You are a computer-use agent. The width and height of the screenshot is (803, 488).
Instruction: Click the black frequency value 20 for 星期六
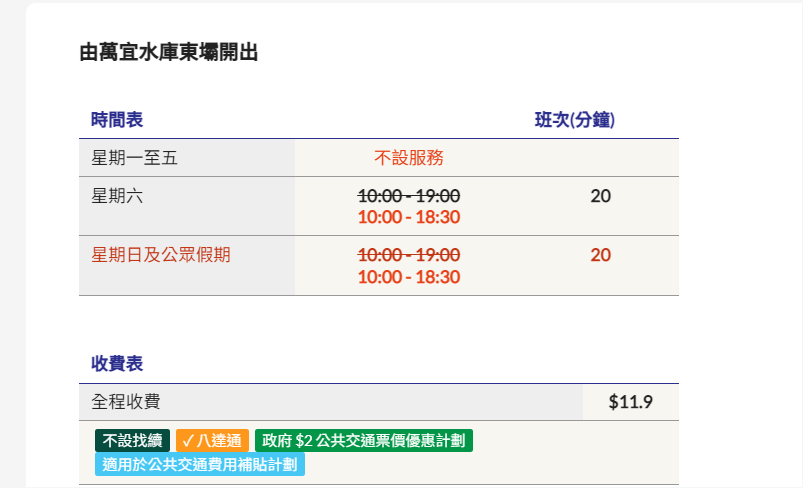[x=600, y=196]
